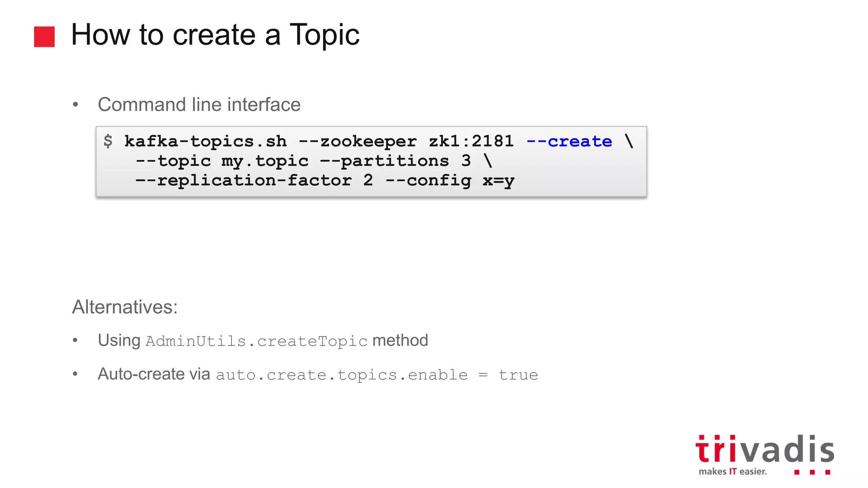Click the AdminUtils.createTopic code text

pos(256,341)
